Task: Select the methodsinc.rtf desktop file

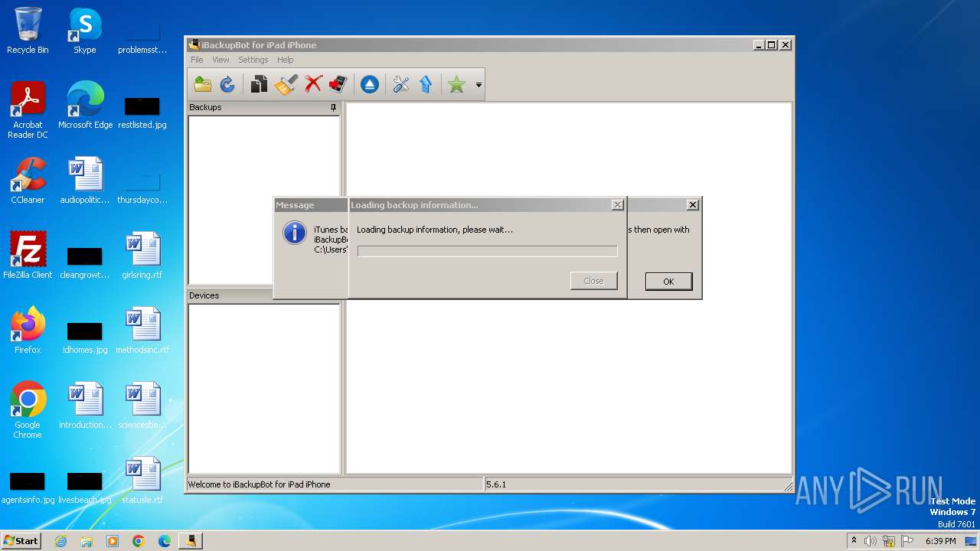Action: [142, 331]
